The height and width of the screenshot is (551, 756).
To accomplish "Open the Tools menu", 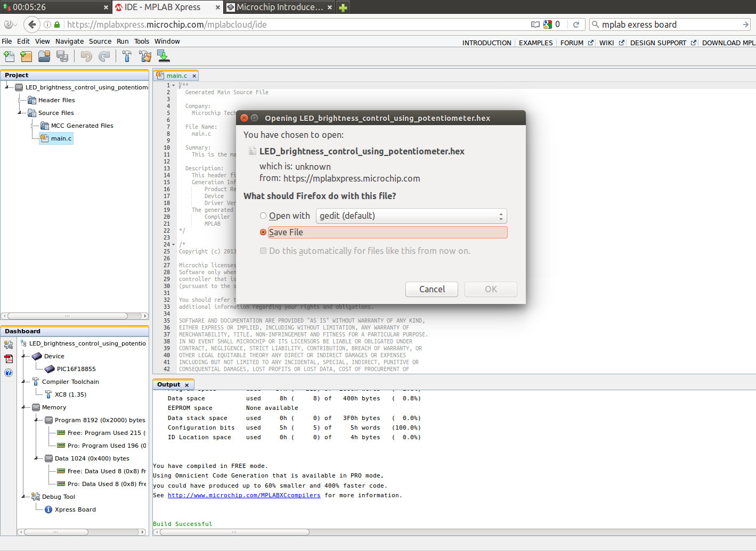I will pyautogui.click(x=142, y=41).
